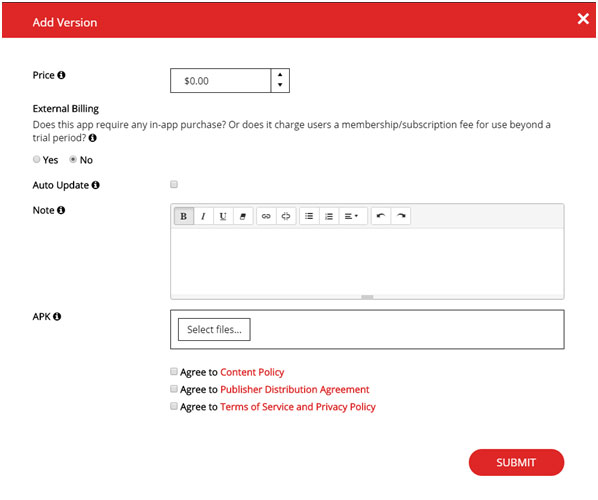Decrease price with the down arrow
The height and width of the screenshot is (500, 598).
280,85
